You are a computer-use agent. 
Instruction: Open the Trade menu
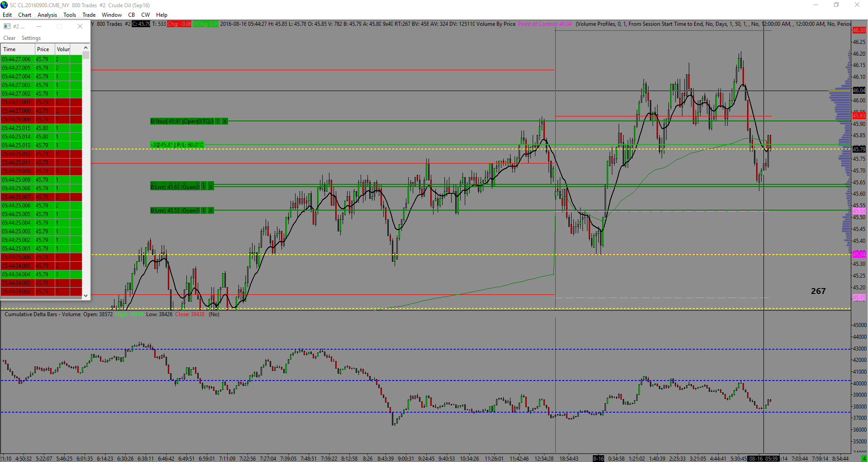89,15
